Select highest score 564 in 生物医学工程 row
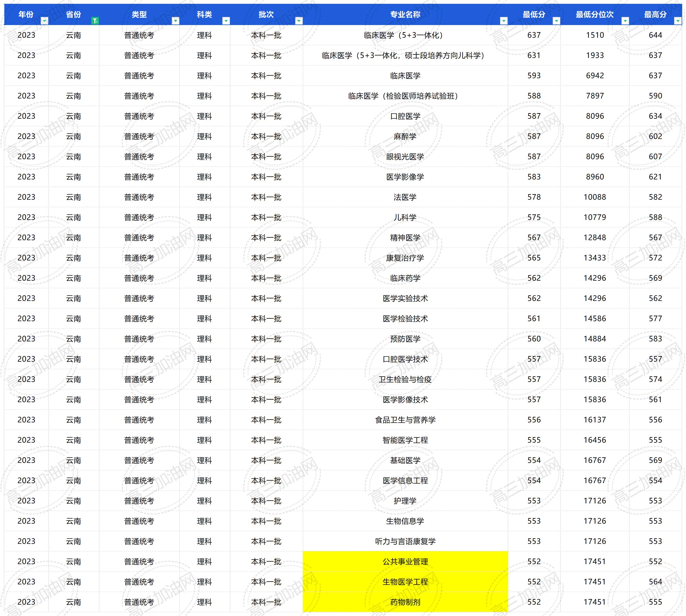This screenshot has height=616, width=686. [655, 582]
